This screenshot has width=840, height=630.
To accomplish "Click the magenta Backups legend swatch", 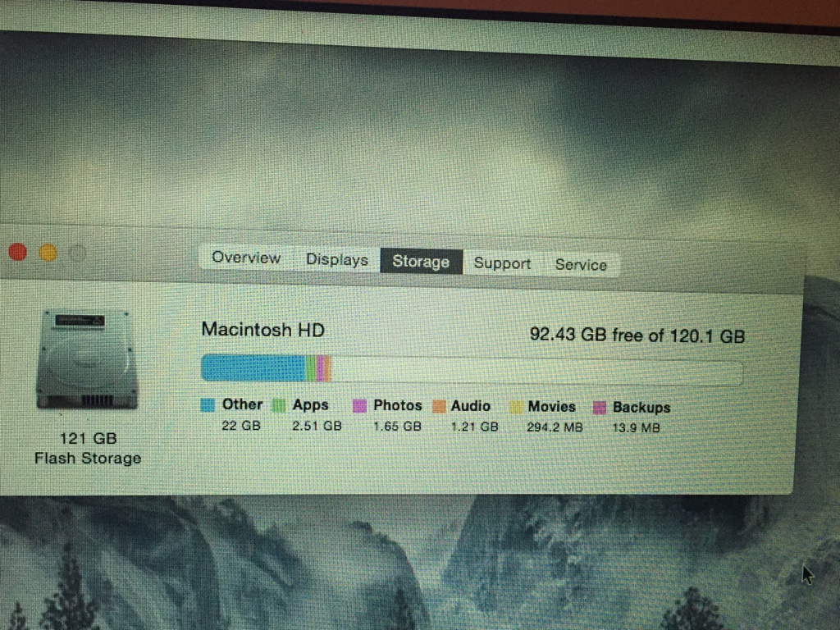I will click(x=600, y=409).
